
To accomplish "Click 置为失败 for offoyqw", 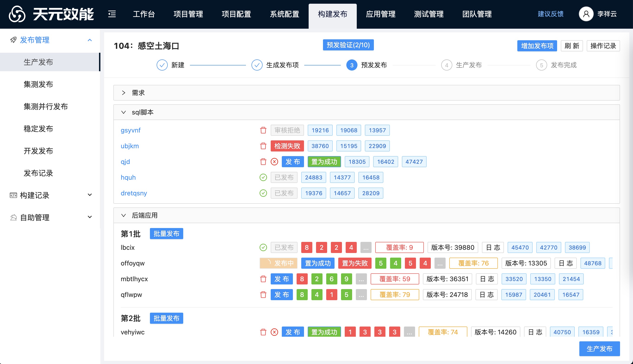I will pos(355,263).
